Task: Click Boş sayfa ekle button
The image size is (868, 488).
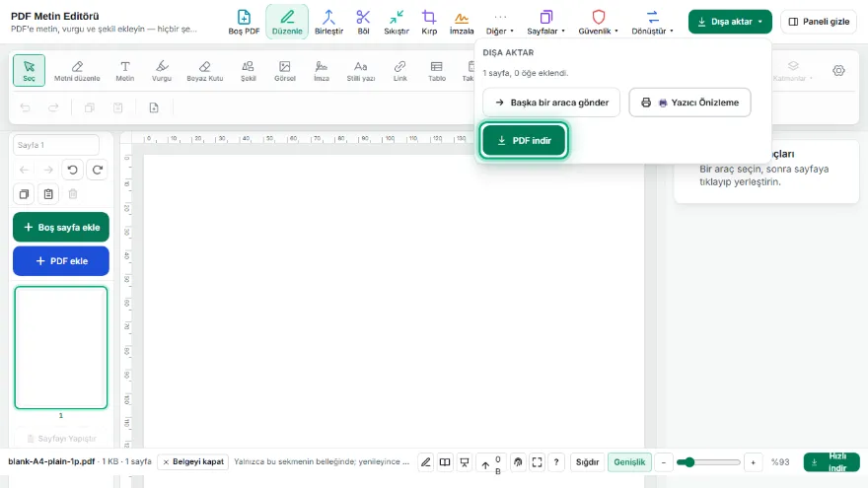Action: point(61,228)
